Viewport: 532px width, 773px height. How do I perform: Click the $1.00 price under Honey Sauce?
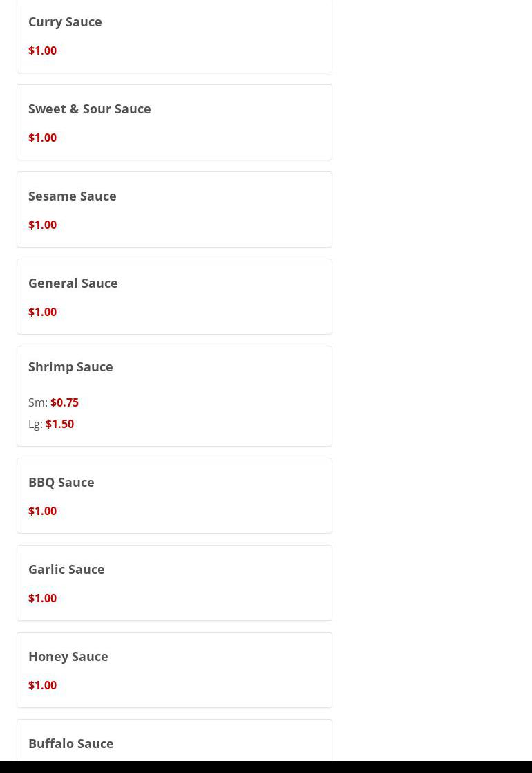[x=42, y=685]
